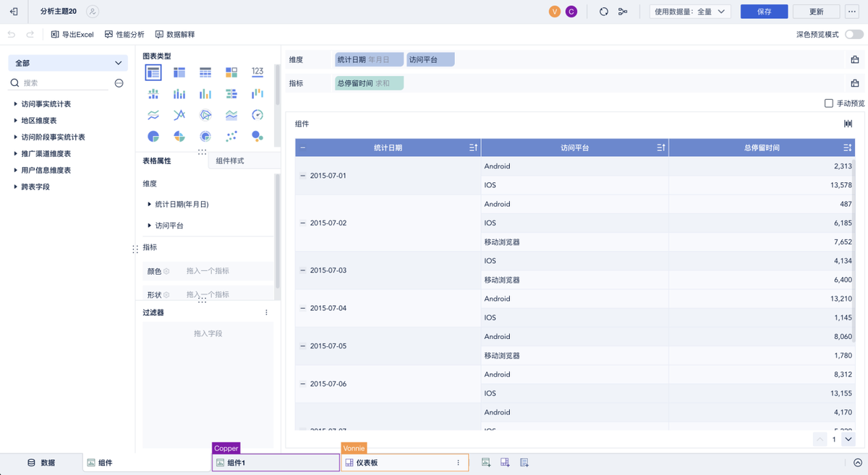Click the exit back arrow icon
This screenshot has height=475, width=868.
coord(14,12)
